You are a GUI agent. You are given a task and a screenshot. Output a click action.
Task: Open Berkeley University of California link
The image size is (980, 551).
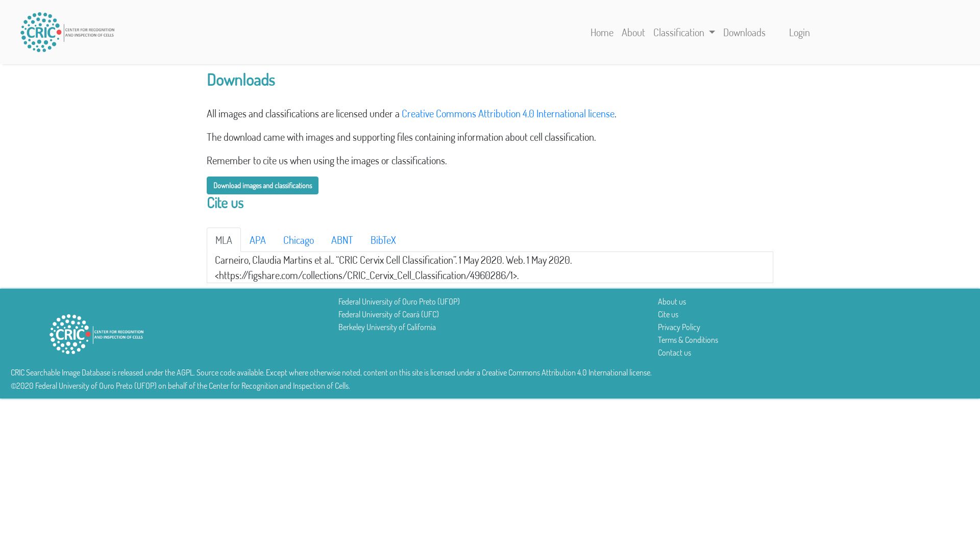(387, 327)
